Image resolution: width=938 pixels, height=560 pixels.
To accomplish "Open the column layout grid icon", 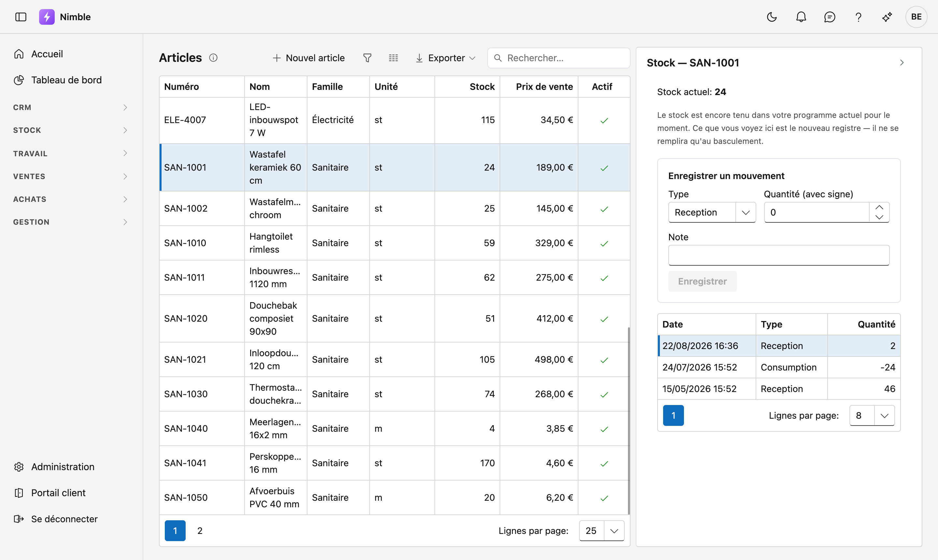I will 393,58.
